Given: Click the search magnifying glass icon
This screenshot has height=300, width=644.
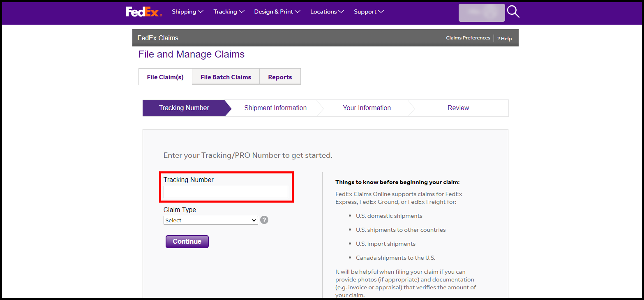Looking at the screenshot, I should coord(513,12).
